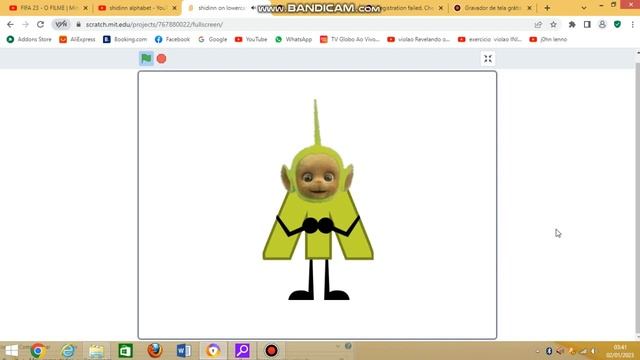Viewport: 640px width, 360px height.
Task: Share this page icon in address bar
Action: click(x=538, y=24)
